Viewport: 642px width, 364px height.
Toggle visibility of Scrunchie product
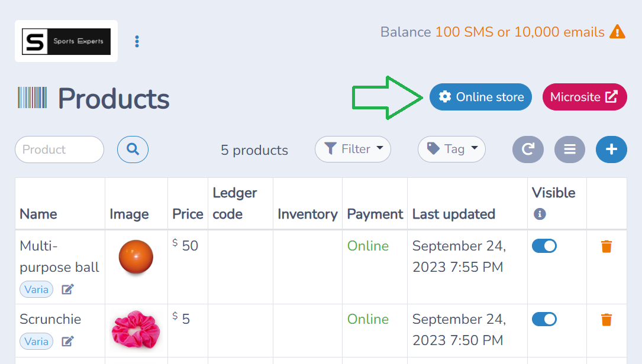pos(544,320)
